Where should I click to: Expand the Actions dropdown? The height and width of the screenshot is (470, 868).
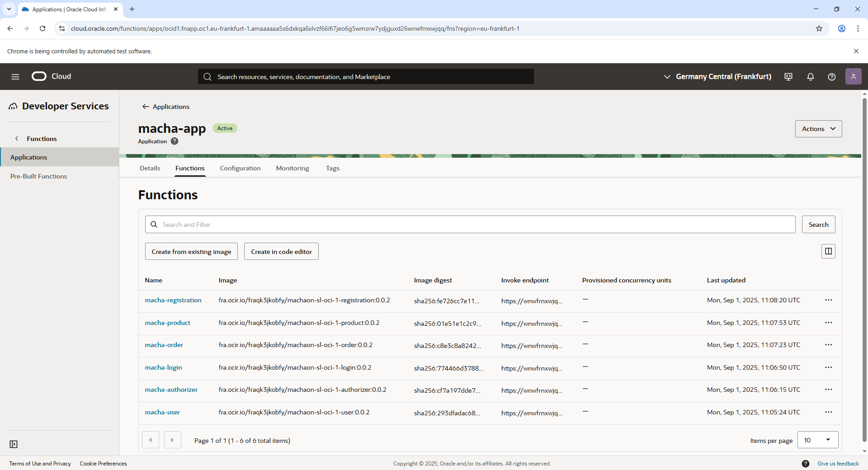tap(818, 129)
